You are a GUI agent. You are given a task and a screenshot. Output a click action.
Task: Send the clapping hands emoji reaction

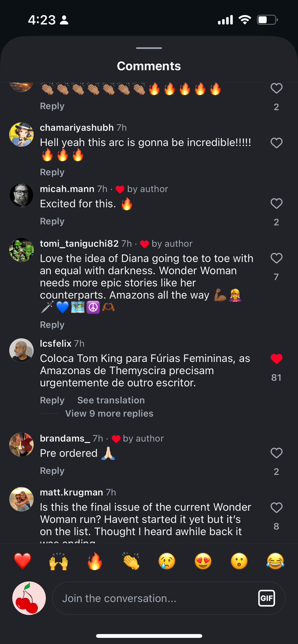tap(131, 561)
